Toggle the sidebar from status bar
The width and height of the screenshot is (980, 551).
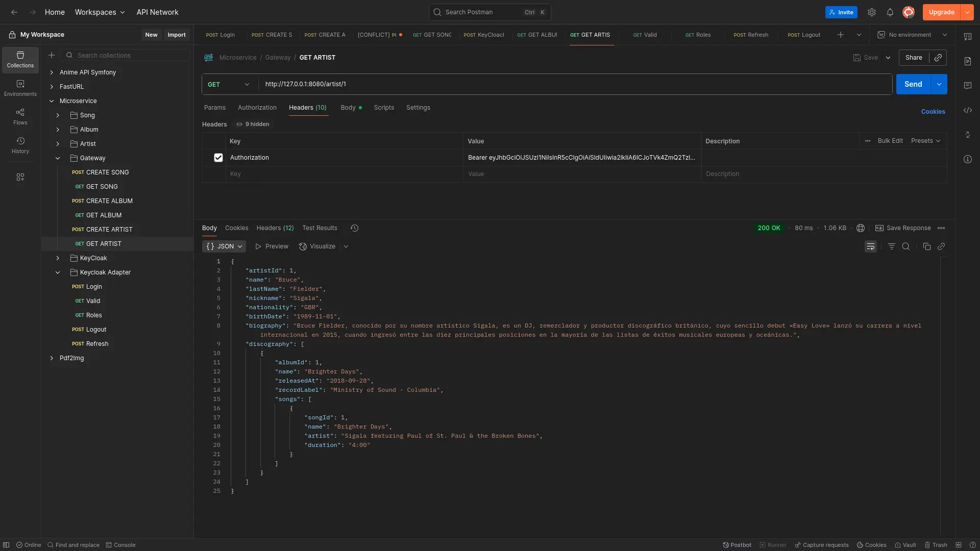click(x=6, y=545)
